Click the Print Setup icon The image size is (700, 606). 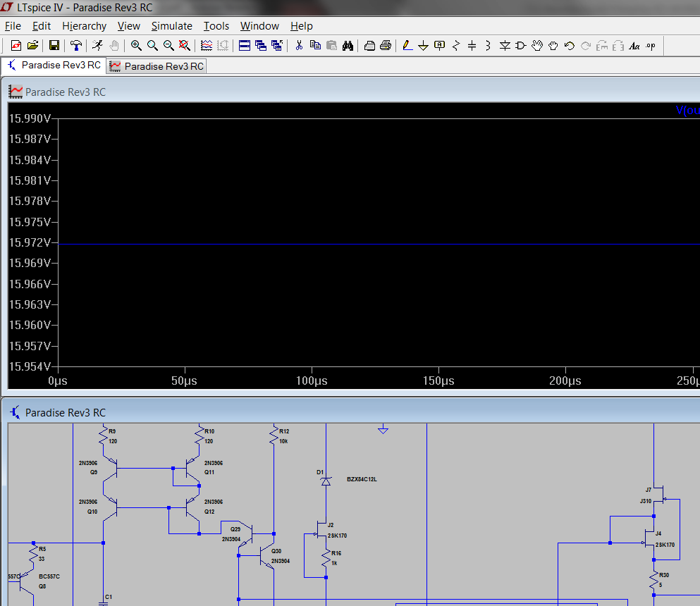369,46
